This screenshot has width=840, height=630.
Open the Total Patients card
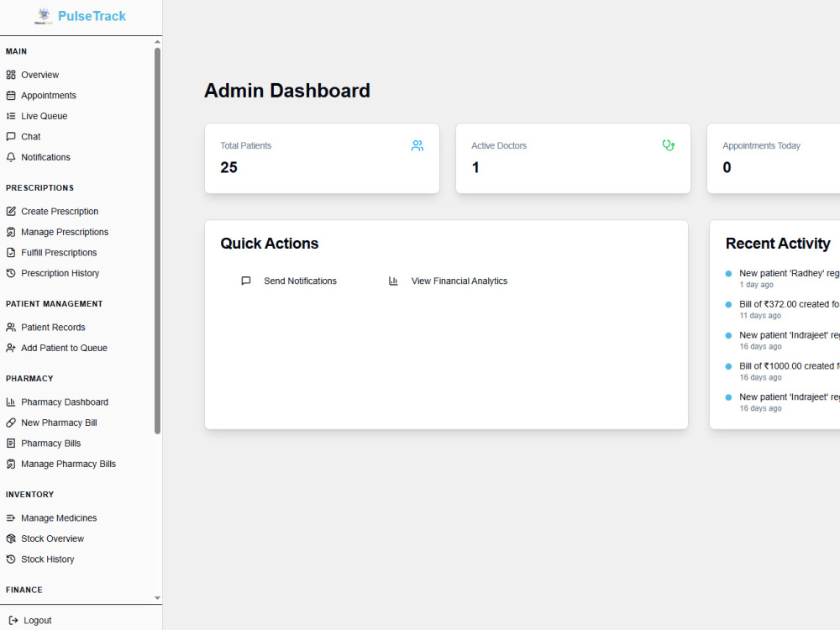[322, 159]
